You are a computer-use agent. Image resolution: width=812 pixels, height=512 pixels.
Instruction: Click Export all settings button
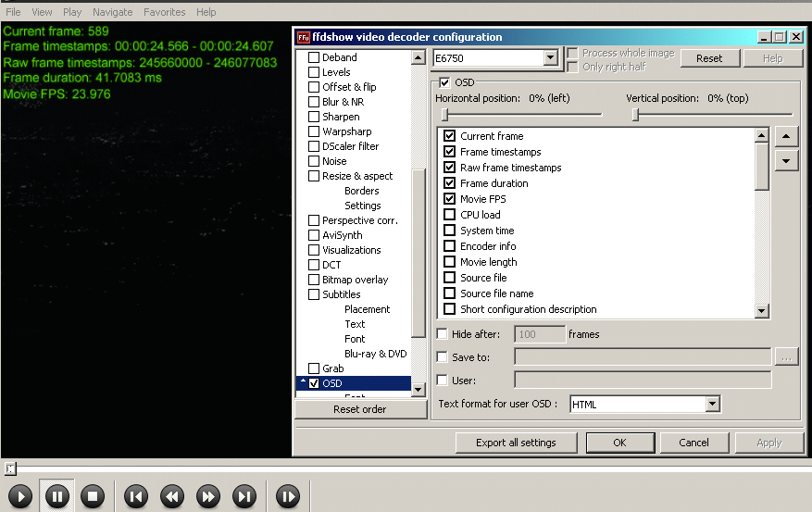pyautogui.click(x=516, y=443)
